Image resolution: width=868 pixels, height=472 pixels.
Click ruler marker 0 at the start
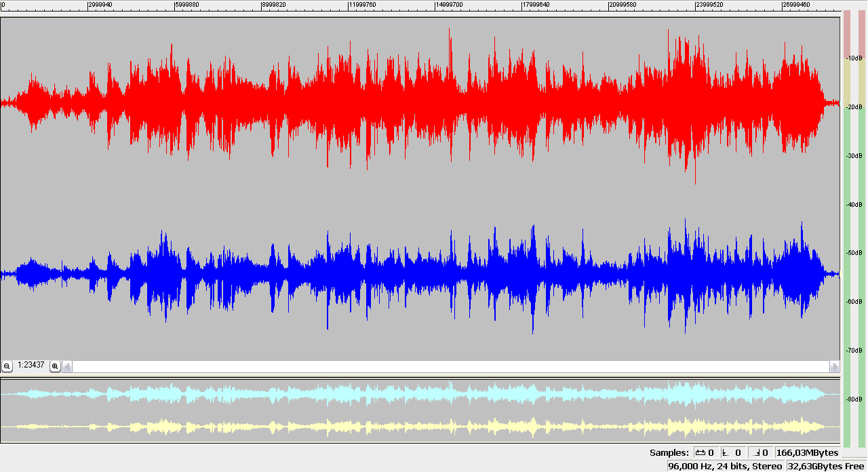[3, 4]
